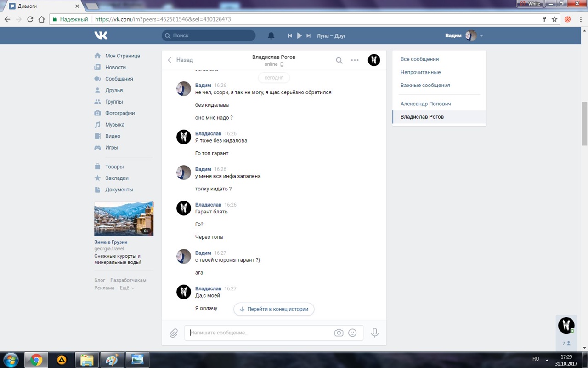The image size is (588, 368).
Task: Attach a file with the paperclip icon
Action: (x=174, y=333)
